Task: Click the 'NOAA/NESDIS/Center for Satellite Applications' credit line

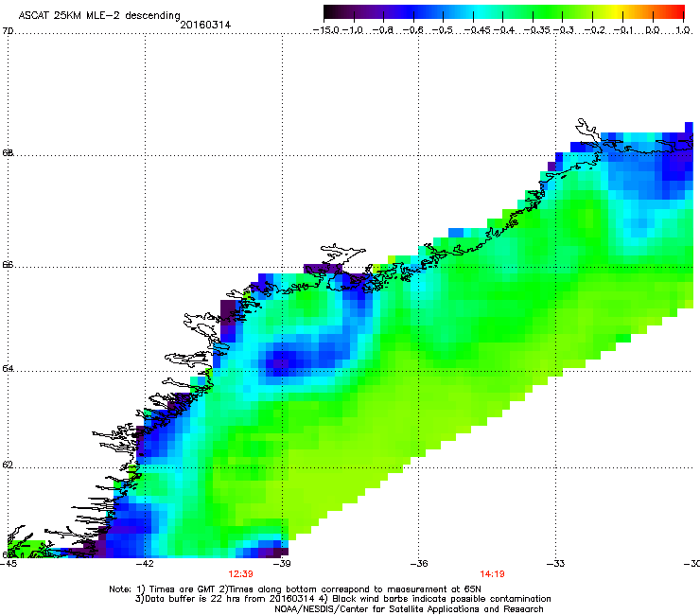Action: click(x=409, y=609)
